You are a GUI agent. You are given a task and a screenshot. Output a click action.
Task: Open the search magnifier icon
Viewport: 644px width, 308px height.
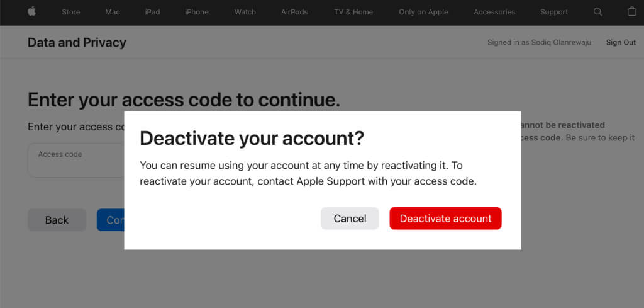[597, 12]
